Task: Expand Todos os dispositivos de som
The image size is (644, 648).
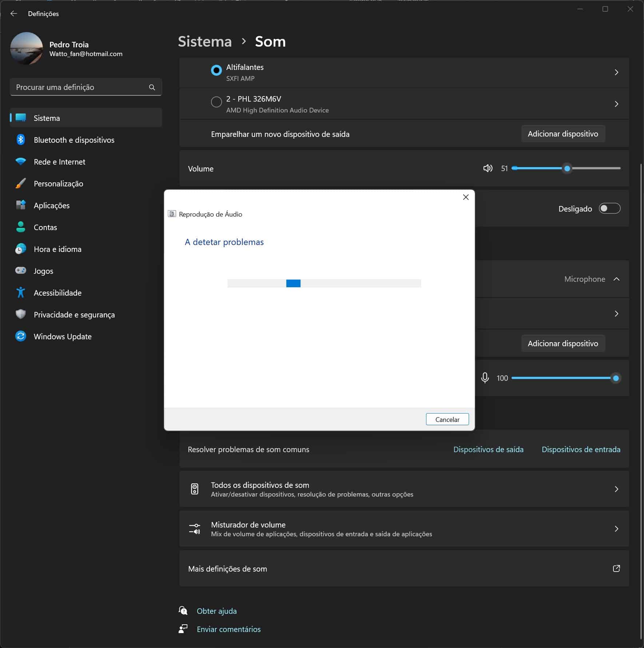Action: pyautogui.click(x=616, y=489)
